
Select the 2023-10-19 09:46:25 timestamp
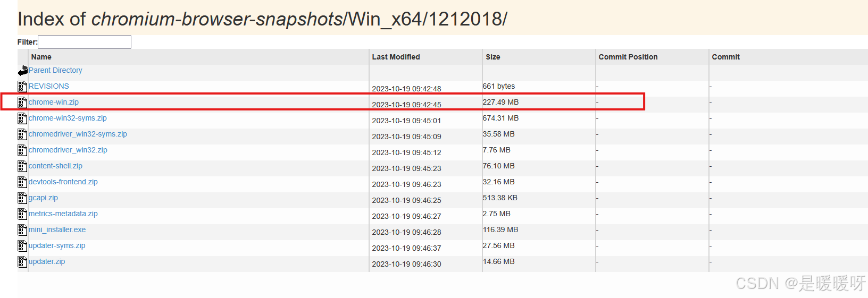pos(406,200)
